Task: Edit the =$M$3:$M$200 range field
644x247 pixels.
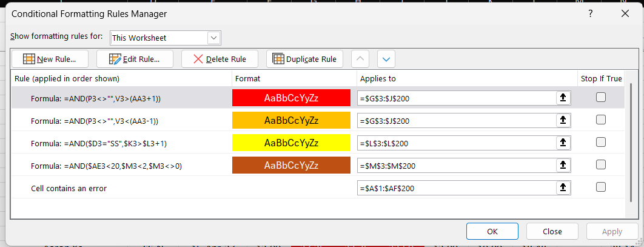Action: click(457, 165)
